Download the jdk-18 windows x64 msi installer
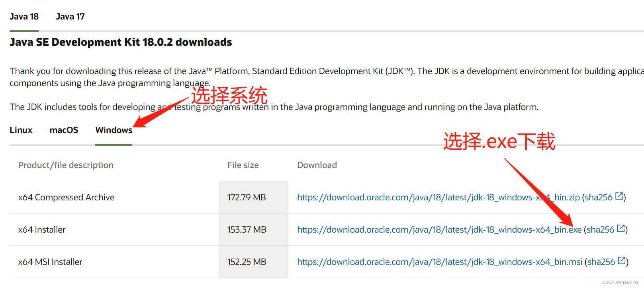Viewport: 644px width, 288px height. (x=440, y=262)
